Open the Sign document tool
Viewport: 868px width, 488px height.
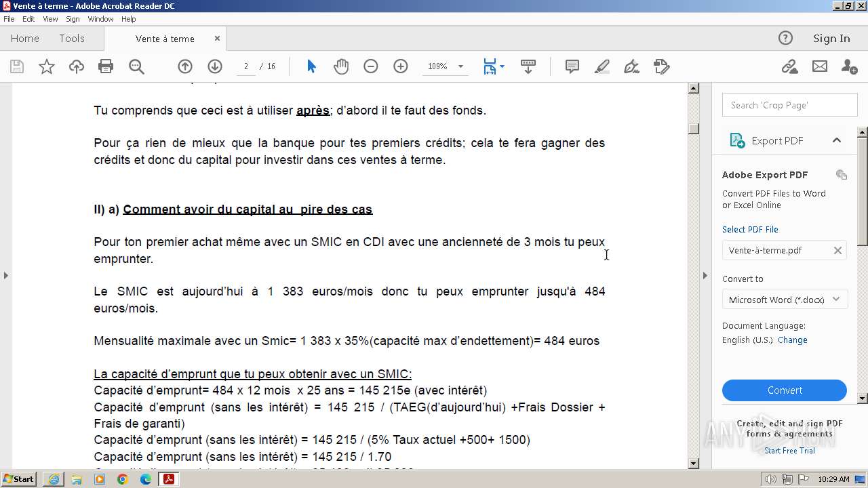pyautogui.click(x=631, y=66)
